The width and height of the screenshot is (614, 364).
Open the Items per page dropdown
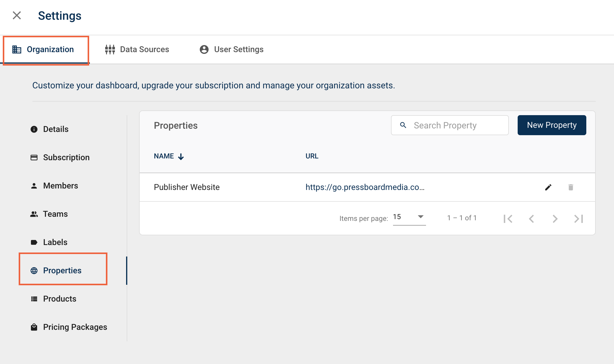[409, 217]
